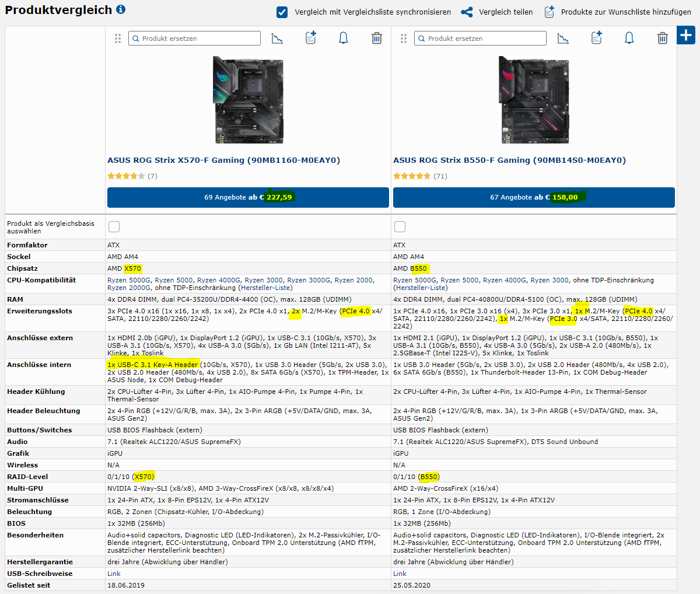700x594 pixels.
Task: Select B550-F as Vergleichsbasis checkbox
Action: [x=400, y=226]
